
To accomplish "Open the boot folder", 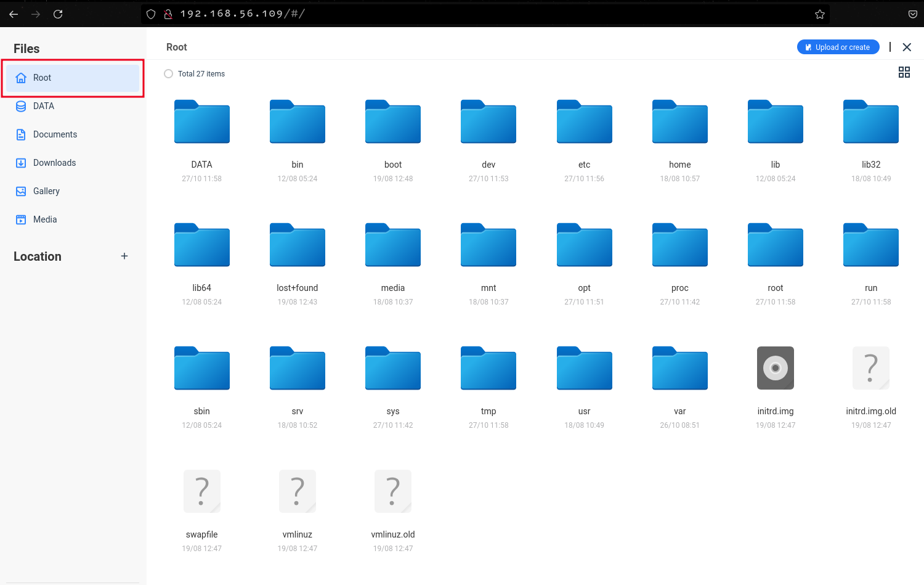I will pyautogui.click(x=393, y=121).
